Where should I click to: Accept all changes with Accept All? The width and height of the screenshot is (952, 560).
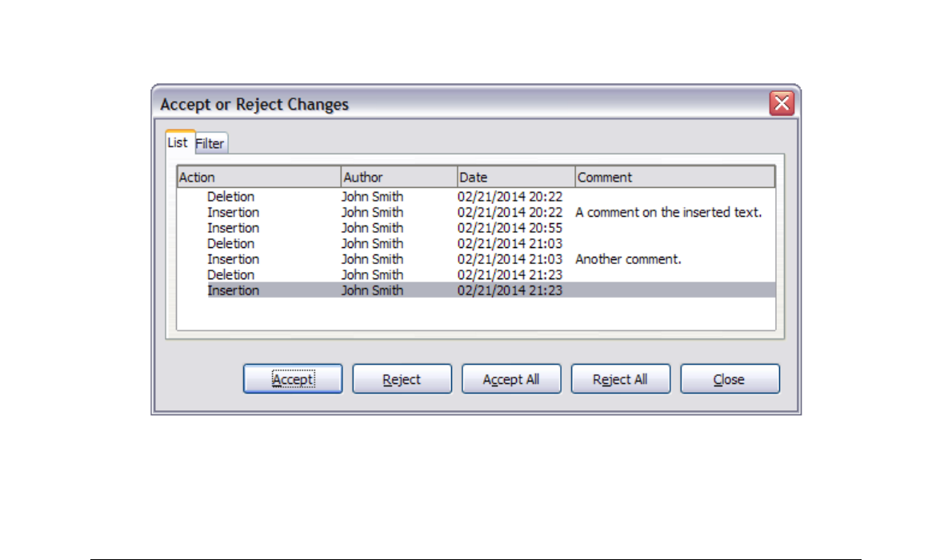(x=511, y=379)
